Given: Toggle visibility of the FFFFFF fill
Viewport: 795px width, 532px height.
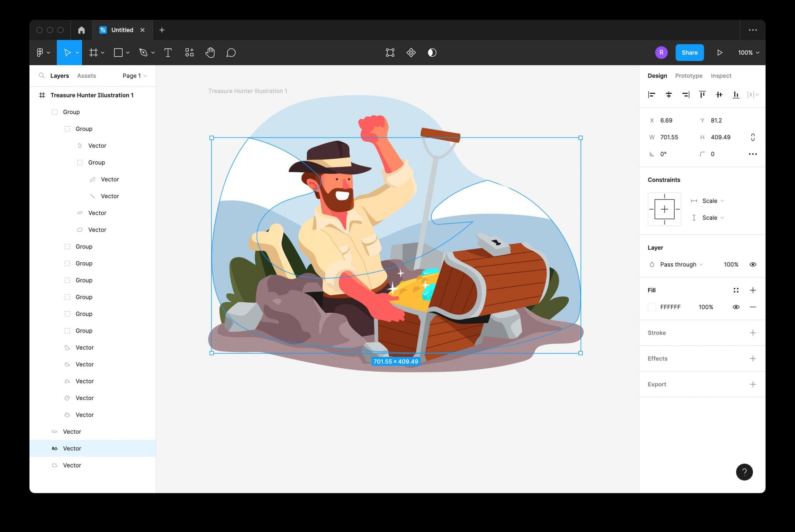Looking at the screenshot, I should tap(736, 307).
